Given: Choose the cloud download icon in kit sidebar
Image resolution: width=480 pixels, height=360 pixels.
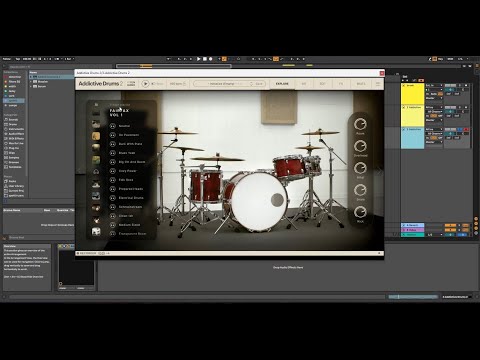Looking at the screenshot, I should click(x=96, y=172).
